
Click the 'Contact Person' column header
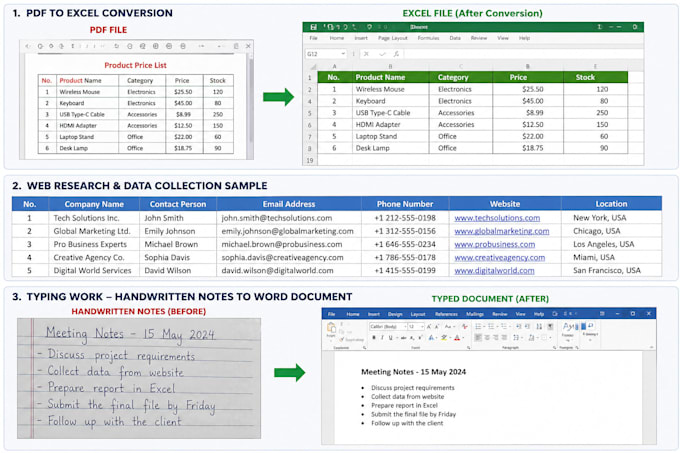tap(178, 204)
